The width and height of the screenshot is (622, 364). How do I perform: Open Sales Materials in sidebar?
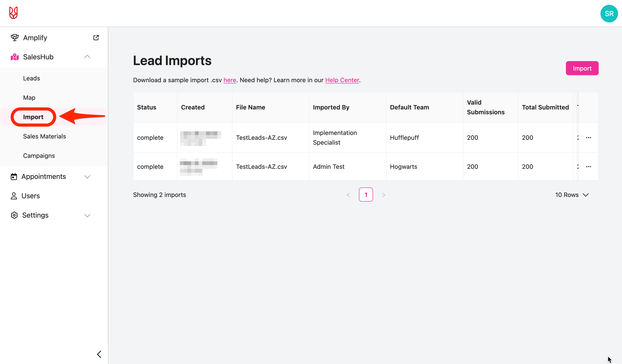pyautogui.click(x=44, y=136)
